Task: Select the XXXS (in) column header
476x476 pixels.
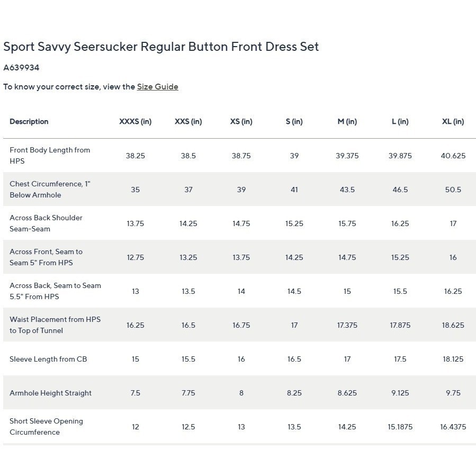Action: [135, 121]
